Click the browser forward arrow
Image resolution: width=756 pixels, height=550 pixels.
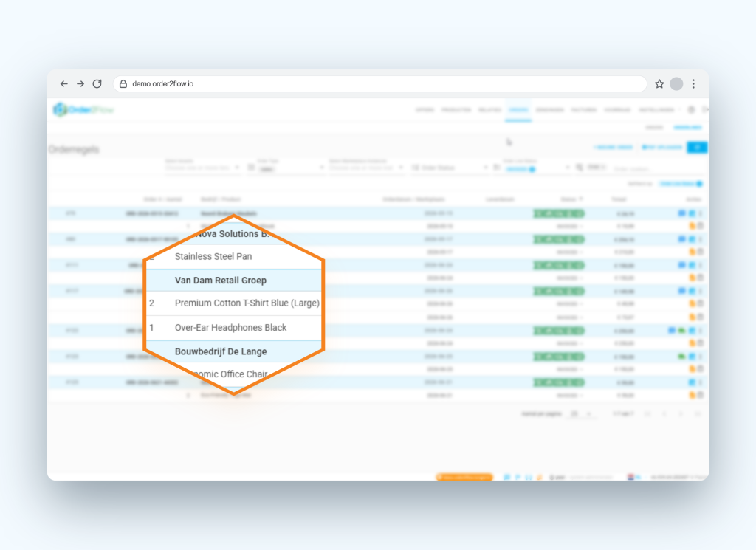pyautogui.click(x=80, y=84)
